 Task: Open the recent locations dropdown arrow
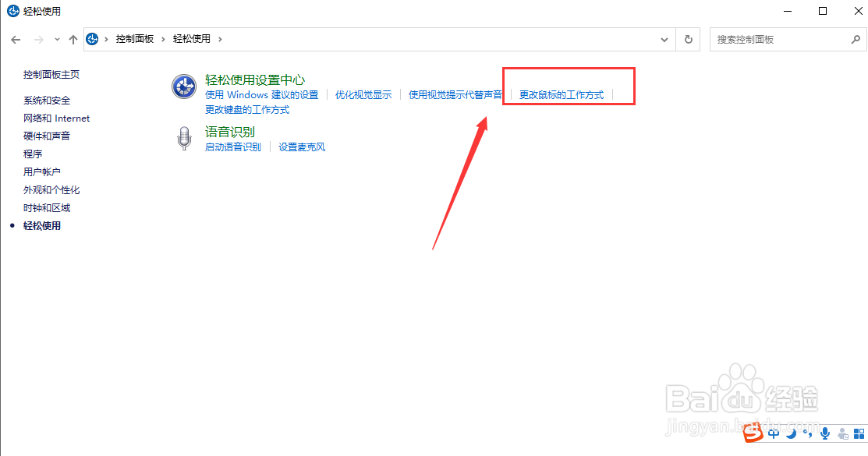point(56,39)
